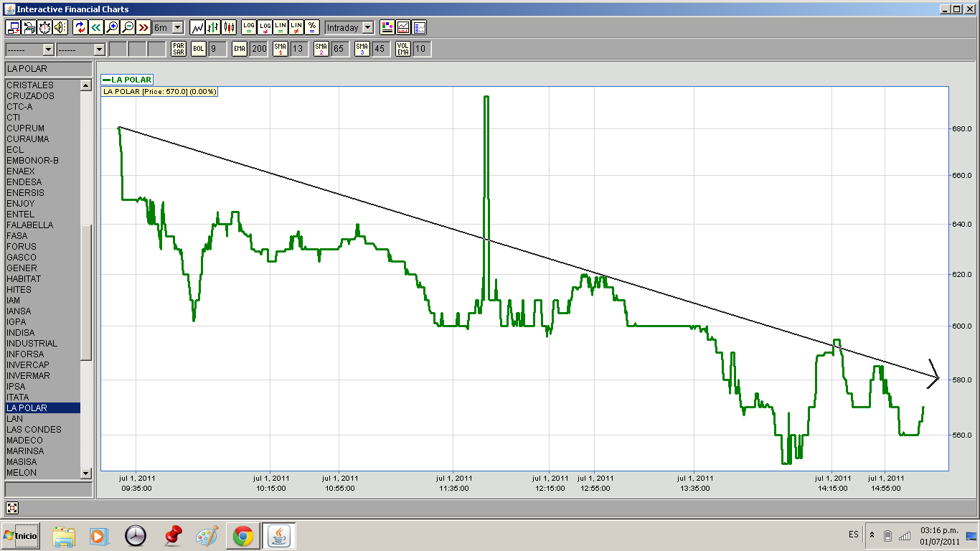This screenshot has width=980, height=551.
Task: Click the Java application taskbar button
Action: [x=278, y=536]
